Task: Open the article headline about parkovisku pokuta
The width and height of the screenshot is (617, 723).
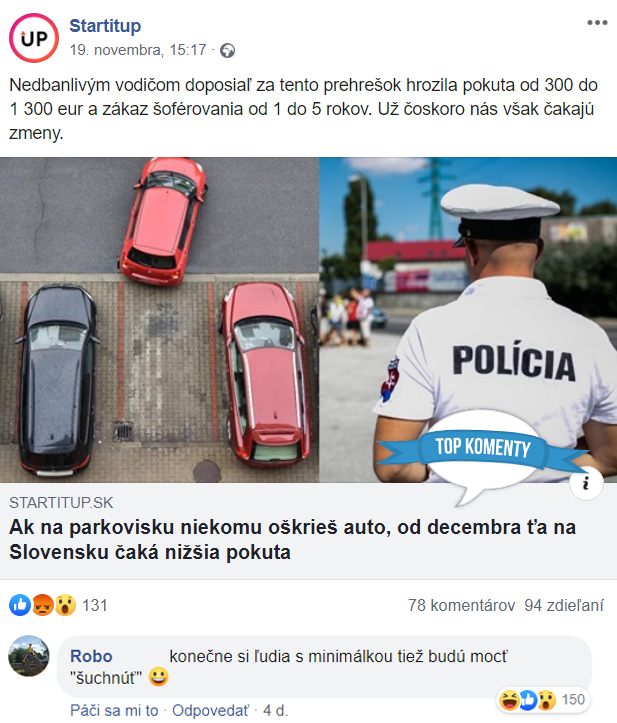Action: coord(292,539)
